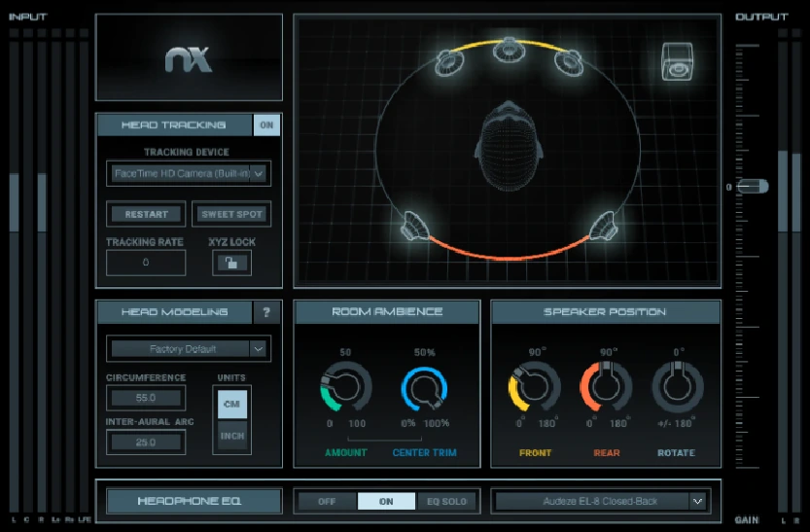Viewport: 810px width, 532px height.
Task: Click the LFE subwoofer cube icon
Action: coord(677,62)
